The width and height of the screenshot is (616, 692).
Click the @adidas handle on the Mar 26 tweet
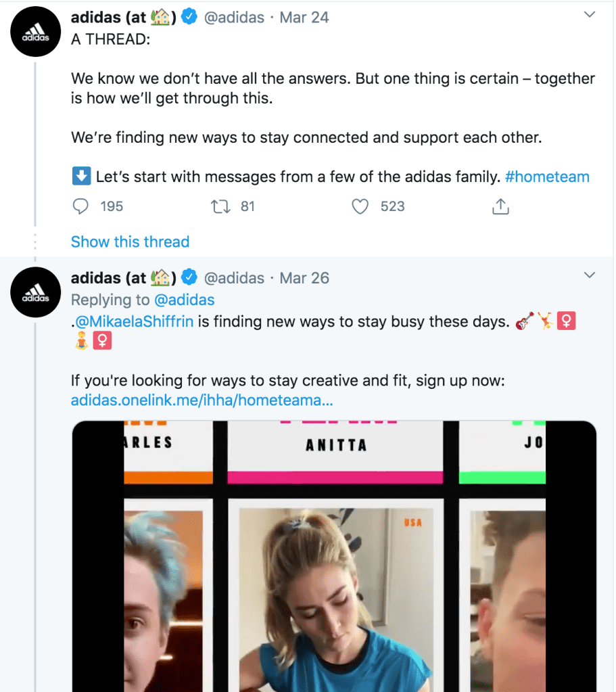pyautogui.click(x=234, y=277)
